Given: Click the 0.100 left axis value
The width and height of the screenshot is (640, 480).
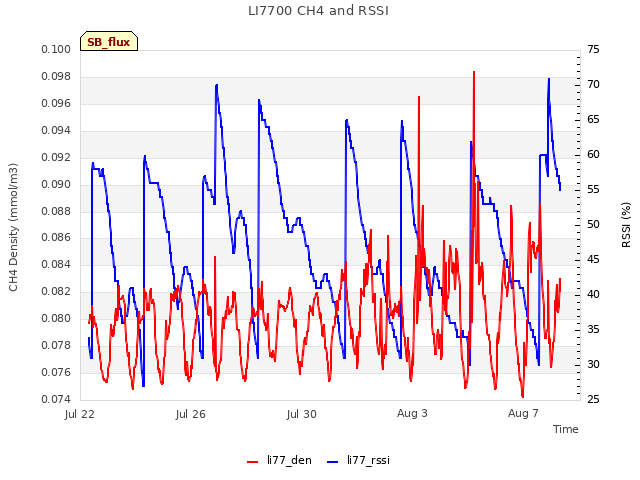Looking at the screenshot, I should pyautogui.click(x=56, y=50).
